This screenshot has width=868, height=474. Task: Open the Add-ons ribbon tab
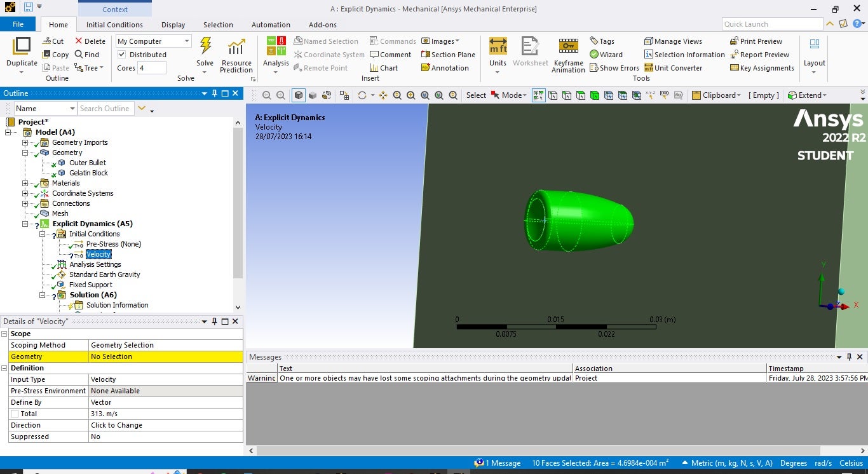click(x=323, y=25)
